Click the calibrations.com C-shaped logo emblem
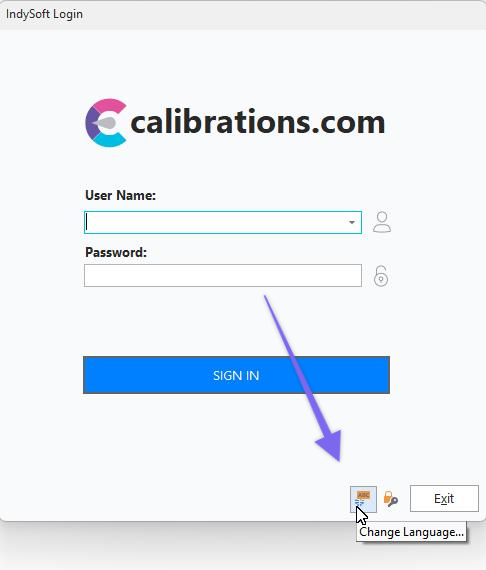The height and width of the screenshot is (570, 486). click(x=106, y=123)
